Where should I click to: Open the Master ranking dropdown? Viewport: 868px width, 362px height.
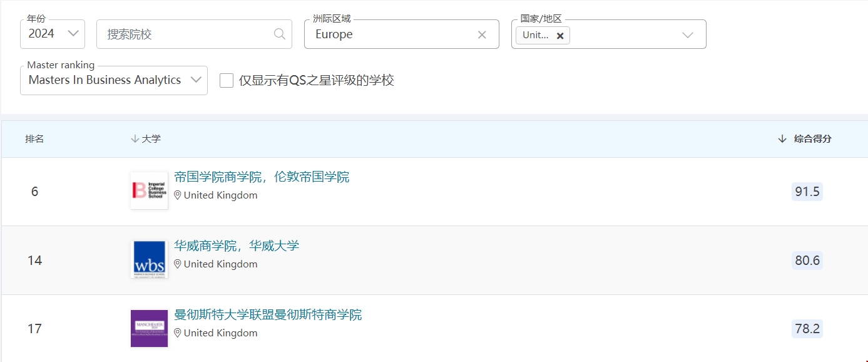pos(196,80)
